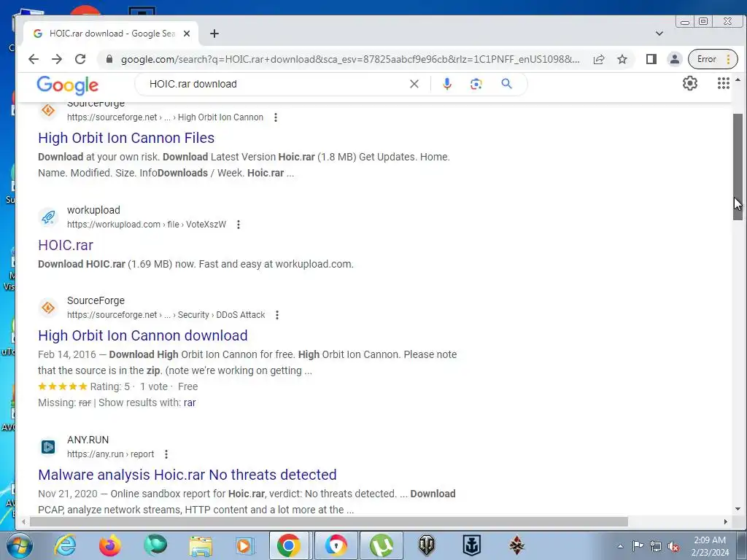The image size is (747, 560).
Task: Open Action Center flag icon
Action: pyautogui.click(x=638, y=546)
